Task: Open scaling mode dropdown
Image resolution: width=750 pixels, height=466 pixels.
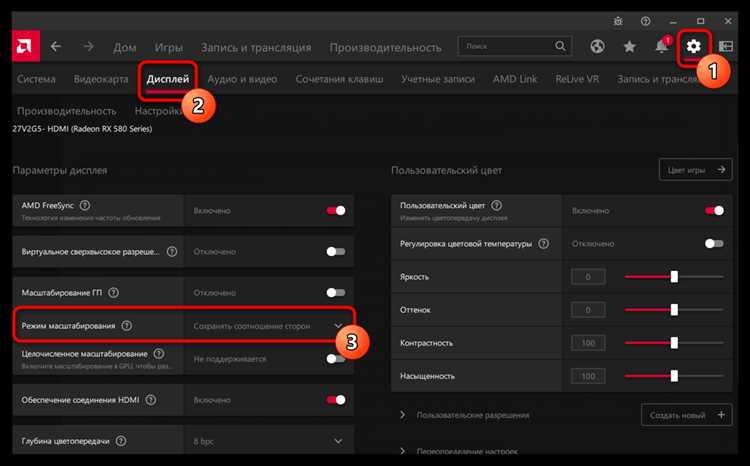Action: click(x=269, y=326)
